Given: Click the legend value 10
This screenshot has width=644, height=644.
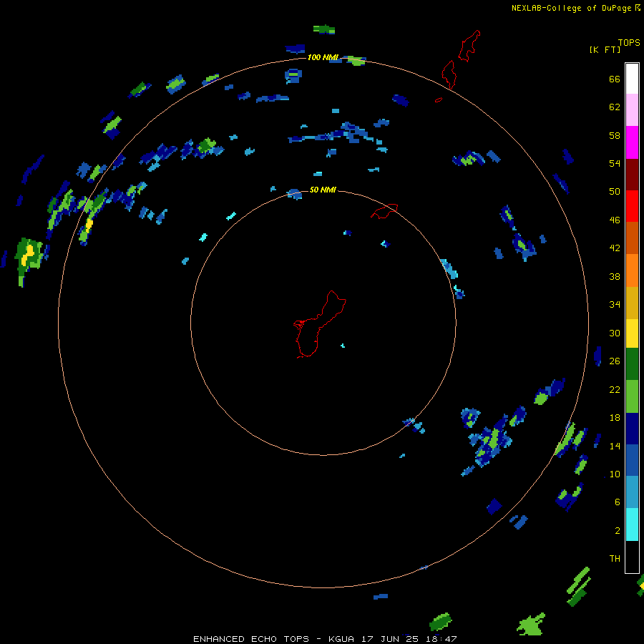Looking at the screenshot, I should pyautogui.click(x=615, y=474).
